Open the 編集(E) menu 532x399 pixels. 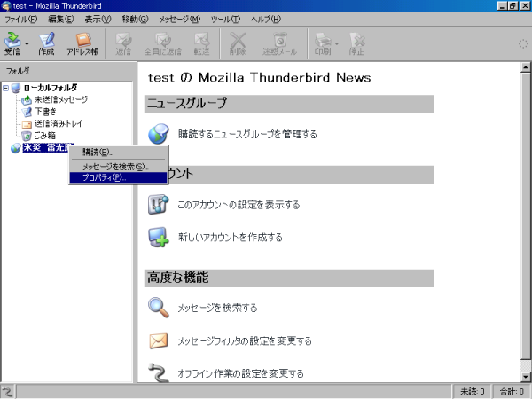[x=61, y=19]
